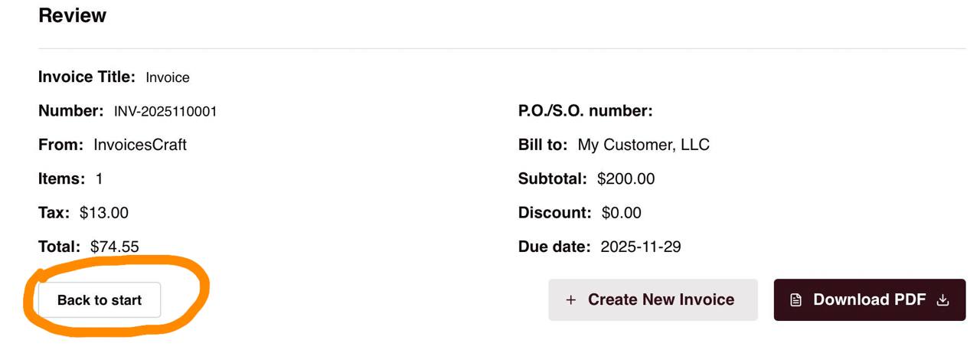Screen dimensions: 980x350
Task: Click the document icon on Download PDF
Action: 796,300
